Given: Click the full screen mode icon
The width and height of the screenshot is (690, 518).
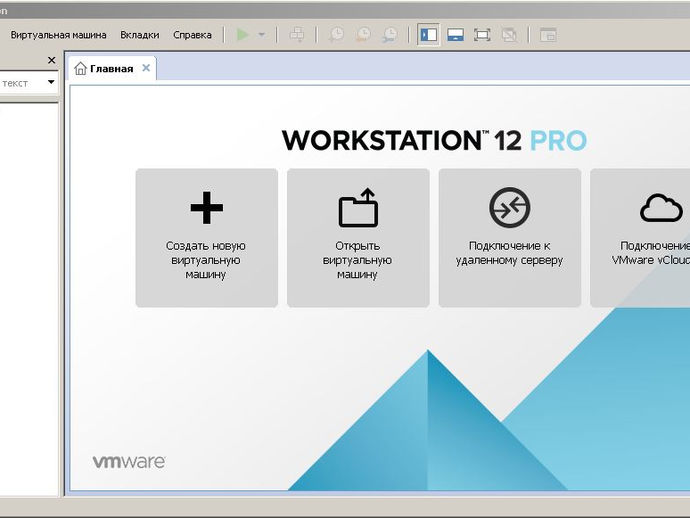Looking at the screenshot, I should (482, 35).
